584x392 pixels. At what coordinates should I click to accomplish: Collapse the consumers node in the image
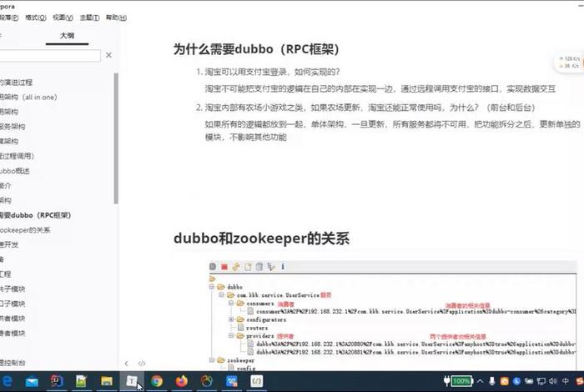tap(231, 303)
